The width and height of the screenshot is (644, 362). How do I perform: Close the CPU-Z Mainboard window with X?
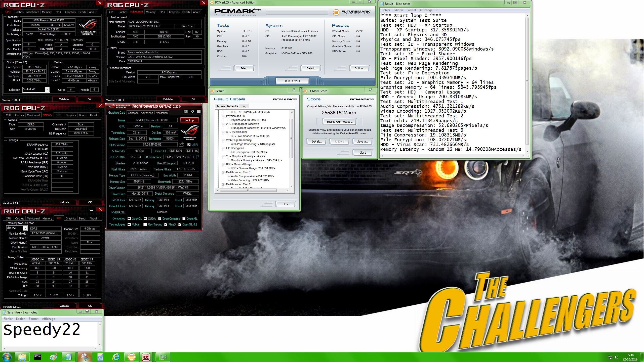(x=204, y=3)
